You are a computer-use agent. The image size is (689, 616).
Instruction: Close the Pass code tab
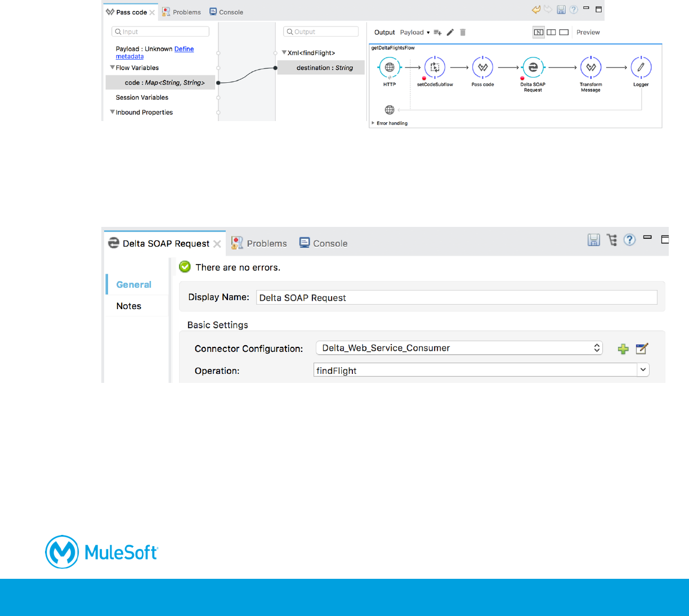click(152, 12)
